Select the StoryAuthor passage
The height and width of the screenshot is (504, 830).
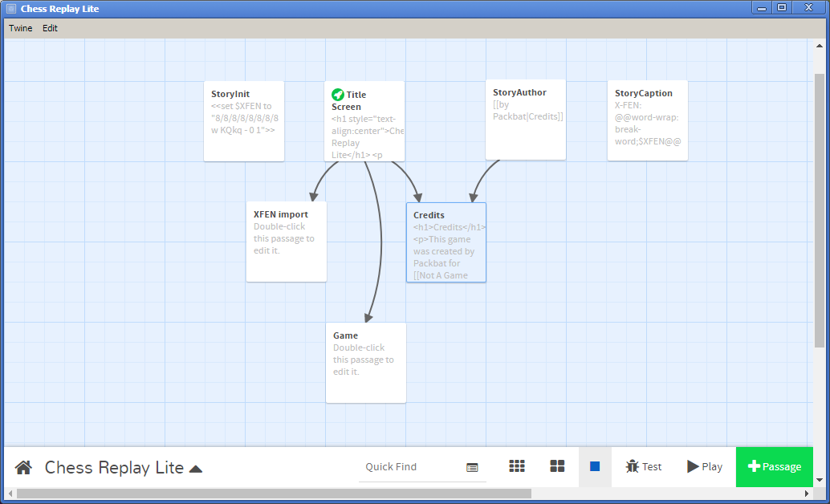[526, 119]
